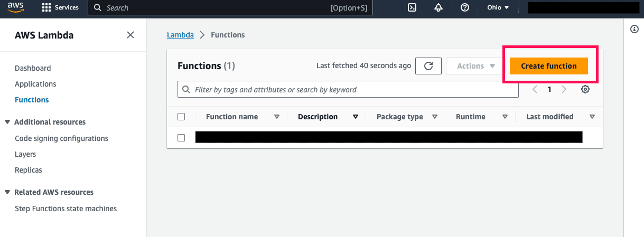
Task: Open the notifications bell
Action: (x=438, y=7)
